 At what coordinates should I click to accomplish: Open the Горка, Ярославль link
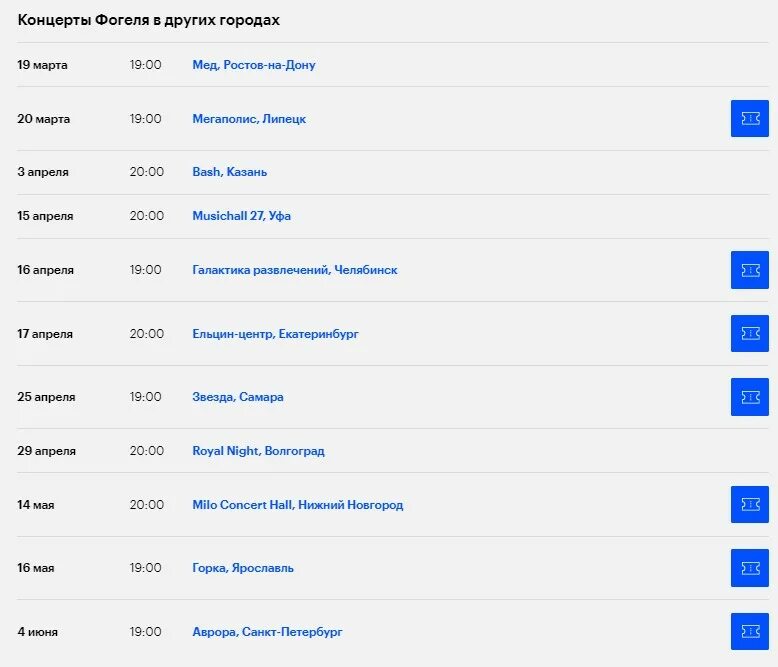(x=243, y=568)
